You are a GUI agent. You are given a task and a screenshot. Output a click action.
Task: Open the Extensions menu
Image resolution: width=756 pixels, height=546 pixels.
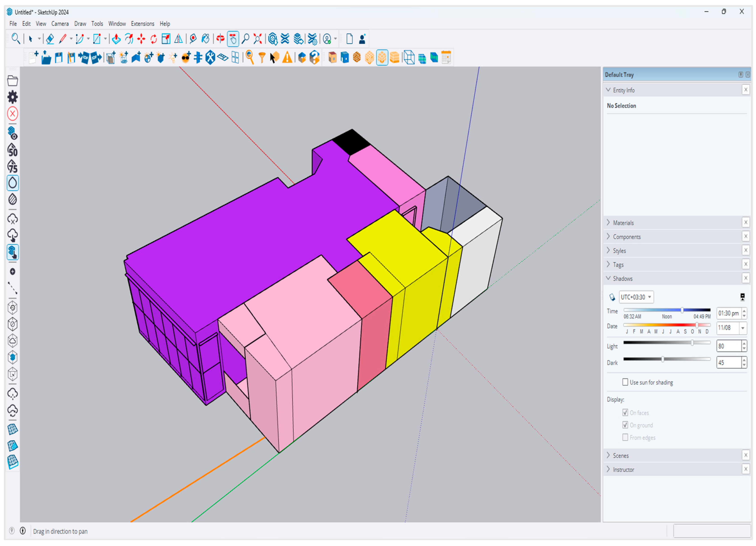142,24
